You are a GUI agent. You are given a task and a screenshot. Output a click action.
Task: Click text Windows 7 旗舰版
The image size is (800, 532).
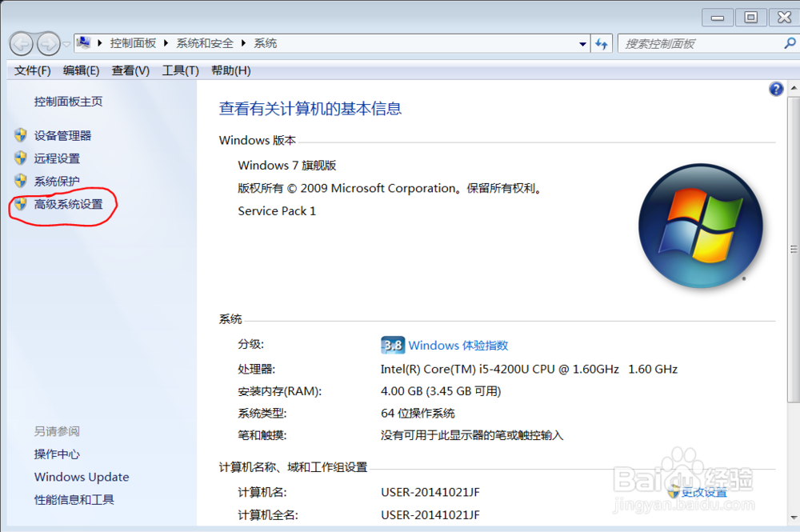(286, 166)
